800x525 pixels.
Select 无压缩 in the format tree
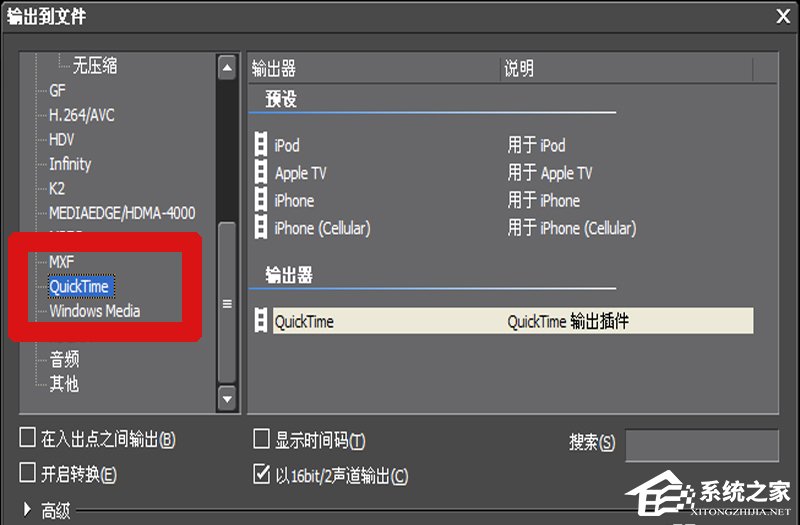tap(95, 65)
